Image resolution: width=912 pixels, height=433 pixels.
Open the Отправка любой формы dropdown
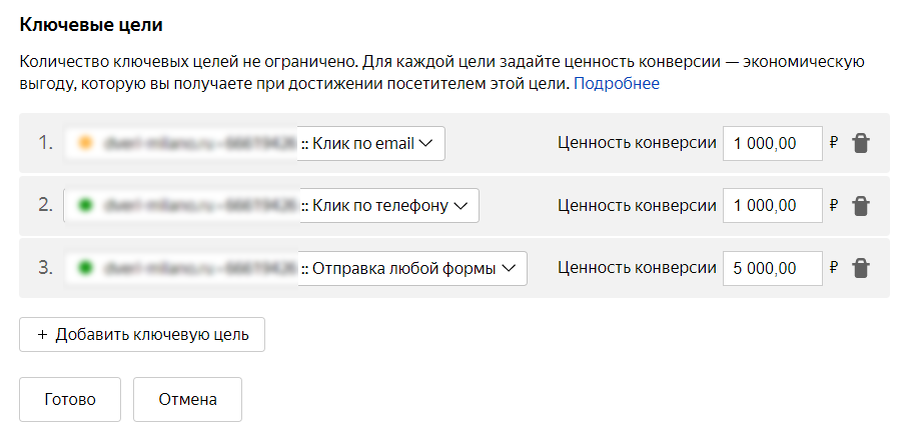295,268
